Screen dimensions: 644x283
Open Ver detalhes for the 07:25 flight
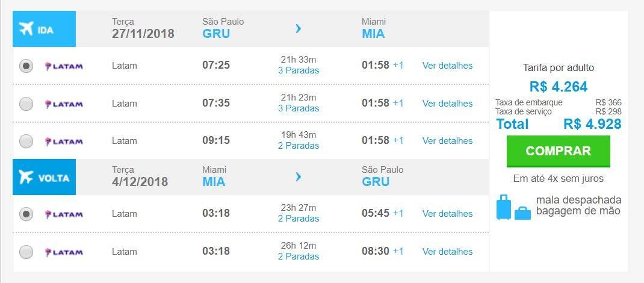(x=447, y=66)
